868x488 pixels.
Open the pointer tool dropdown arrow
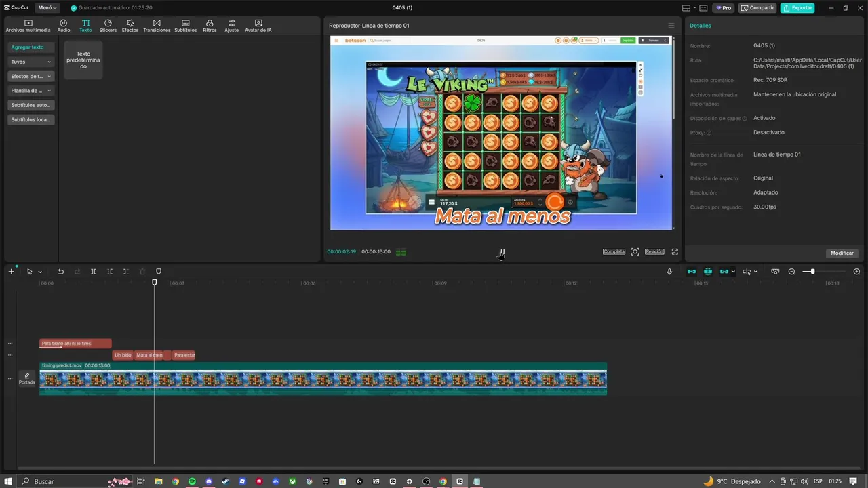click(40, 272)
